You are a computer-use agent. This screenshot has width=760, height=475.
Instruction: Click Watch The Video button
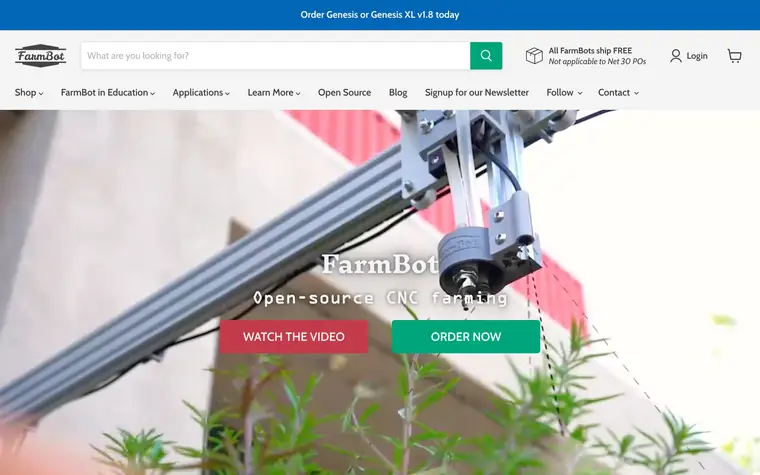(x=294, y=336)
